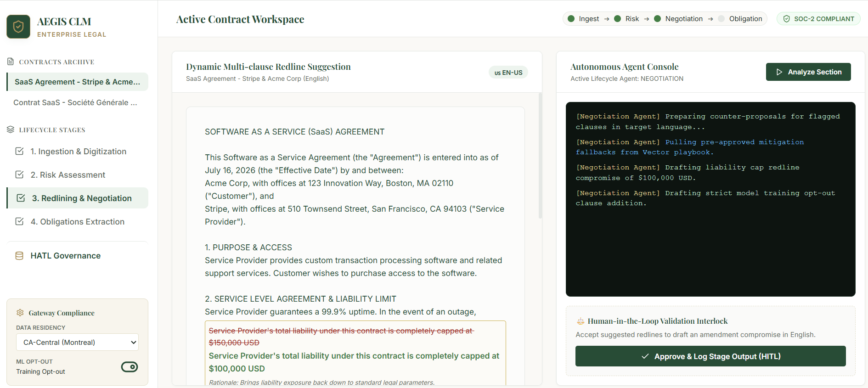Viewport: 868px width, 388px height.
Task: Select 3. Redlining & Negotiation stage
Action: 77,198
